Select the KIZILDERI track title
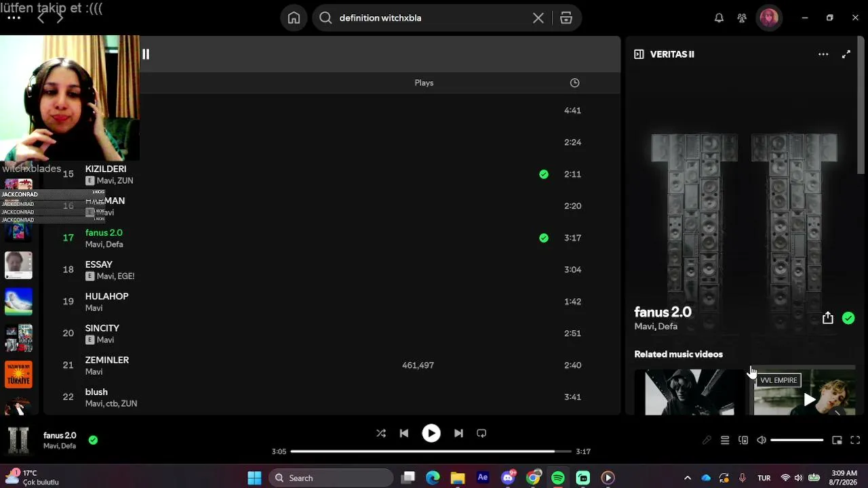Viewport: 868px width, 488px height. [x=106, y=169]
